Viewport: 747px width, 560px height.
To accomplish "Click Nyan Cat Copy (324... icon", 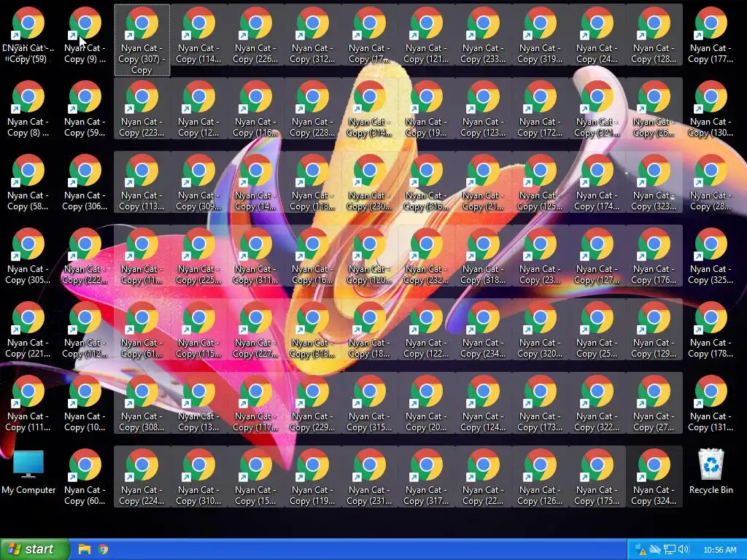I will pyautogui.click(x=654, y=477).
